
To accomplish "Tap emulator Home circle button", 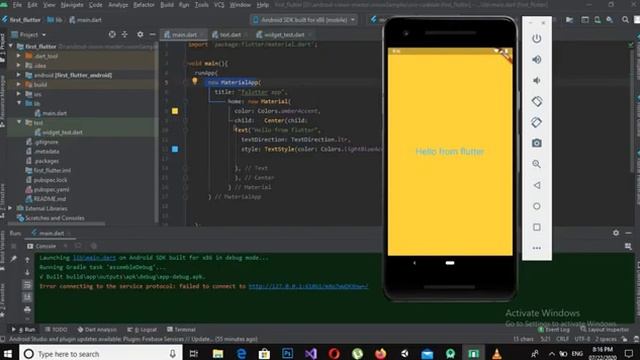I will (x=536, y=206).
